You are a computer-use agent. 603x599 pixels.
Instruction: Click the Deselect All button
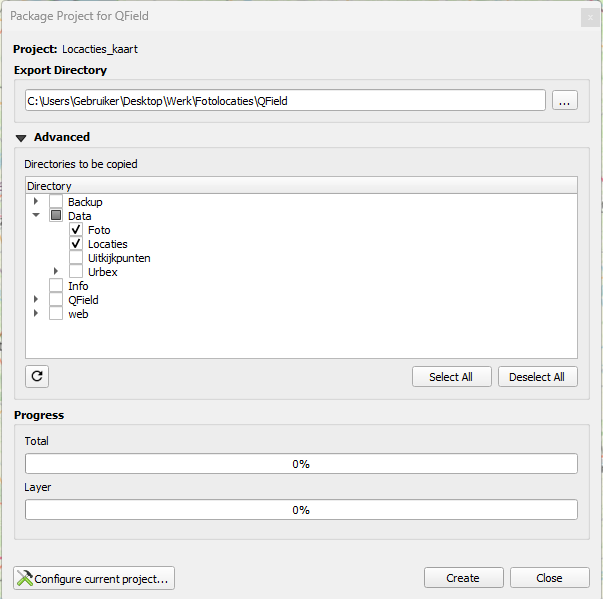pyautogui.click(x=538, y=377)
